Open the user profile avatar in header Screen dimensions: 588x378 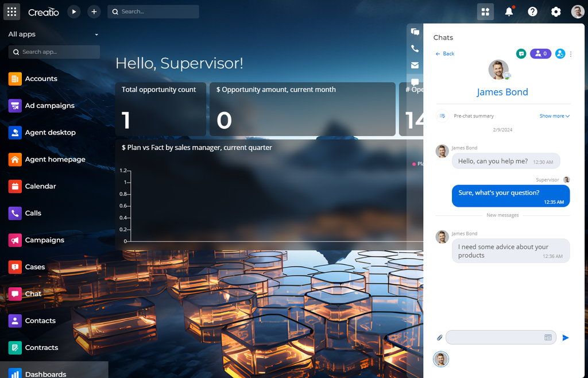(x=578, y=11)
